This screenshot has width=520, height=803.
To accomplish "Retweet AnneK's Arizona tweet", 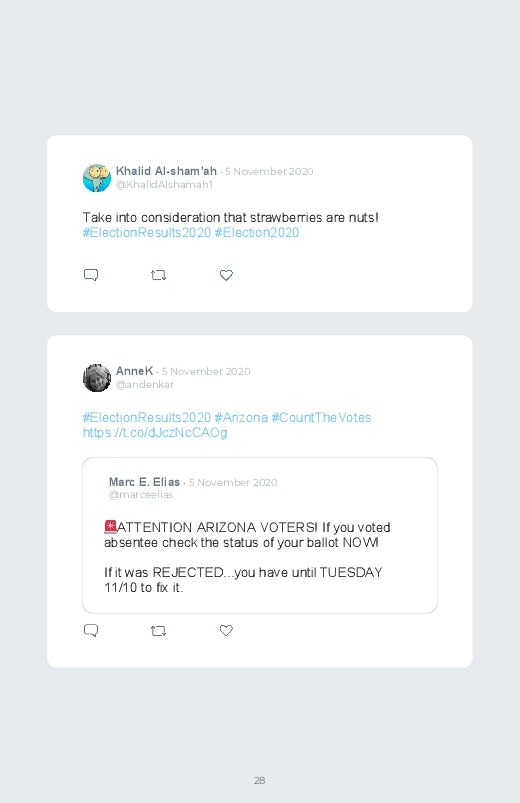I will pos(158,630).
